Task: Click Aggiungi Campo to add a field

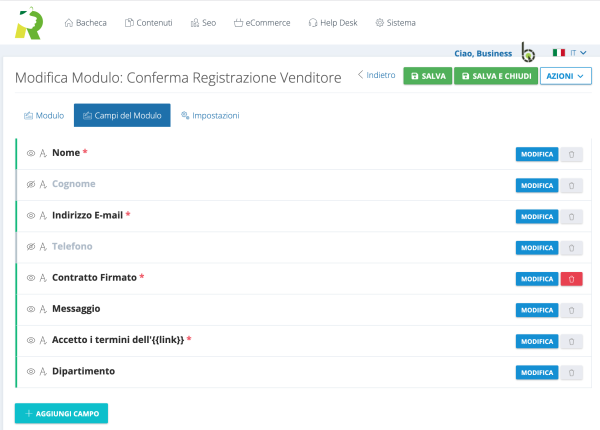Action: (61, 413)
